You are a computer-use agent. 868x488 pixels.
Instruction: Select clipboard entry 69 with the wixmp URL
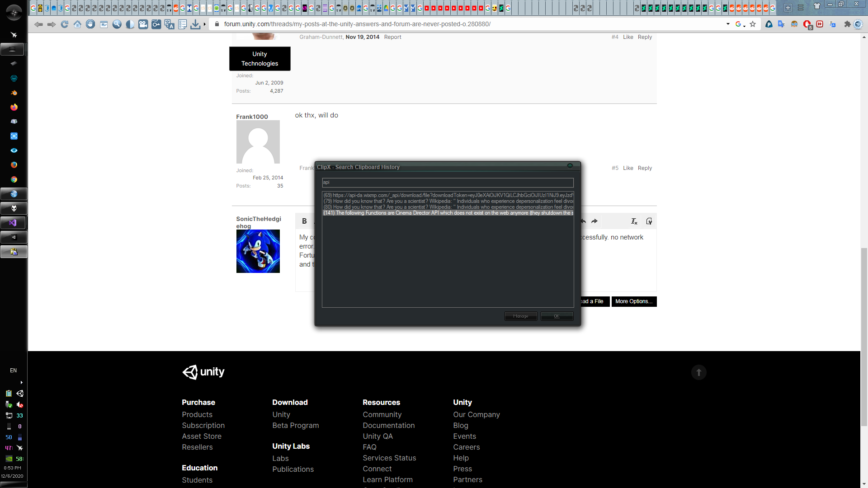point(448,195)
